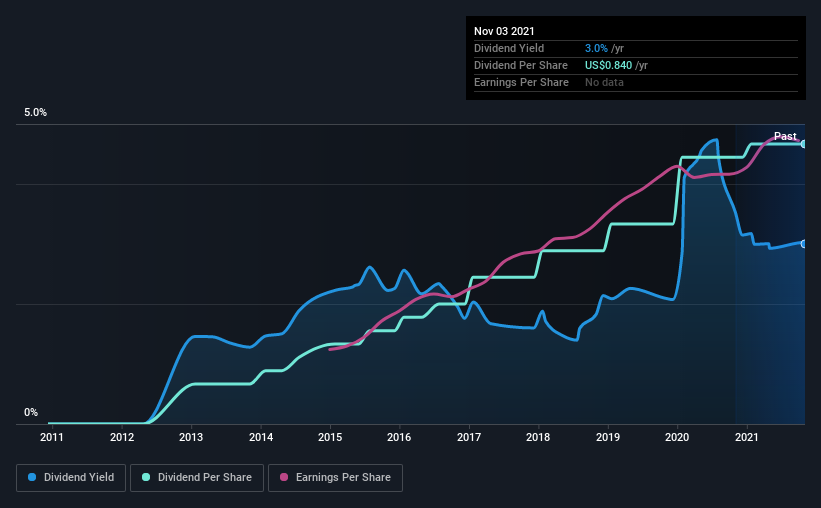The height and width of the screenshot is (508, 821).
Task: Select the 2011 year label on axis
Action: pyautogui.click(x=52, y=437)
